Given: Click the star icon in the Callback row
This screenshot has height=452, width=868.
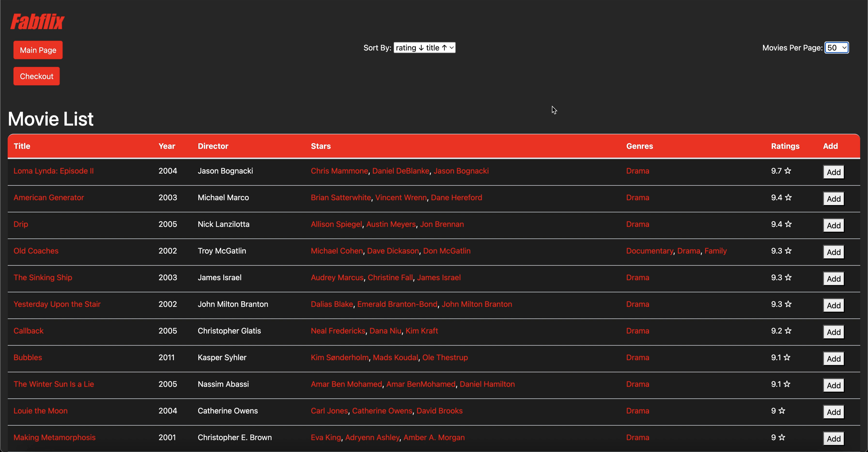Looking at the screenshot, I should tap(788, 331).
